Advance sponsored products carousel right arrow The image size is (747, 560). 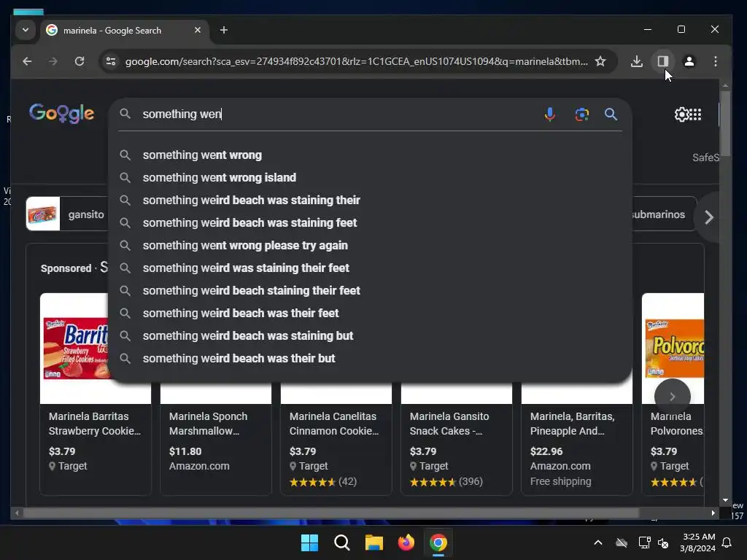[x=672, y=396]
